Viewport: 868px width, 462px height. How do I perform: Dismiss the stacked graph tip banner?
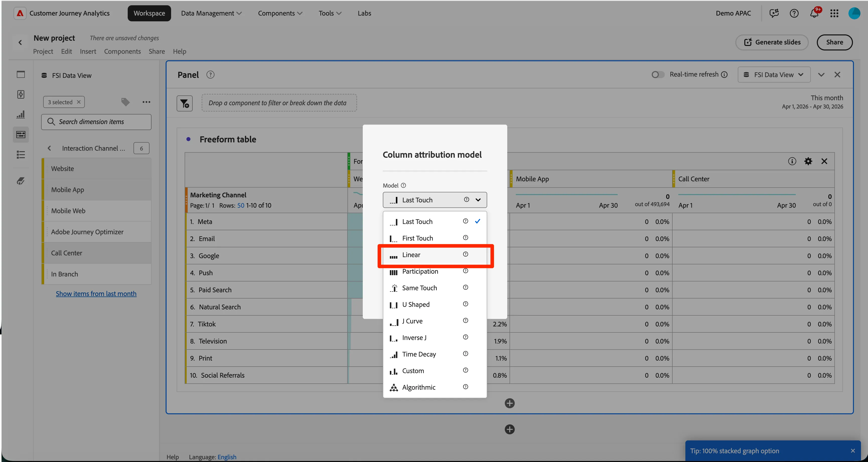click(x=852, y=450)
